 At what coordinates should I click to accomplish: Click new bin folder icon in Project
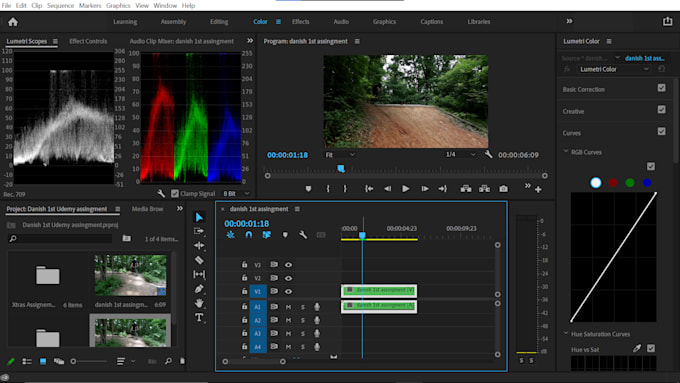pos(127,238)
